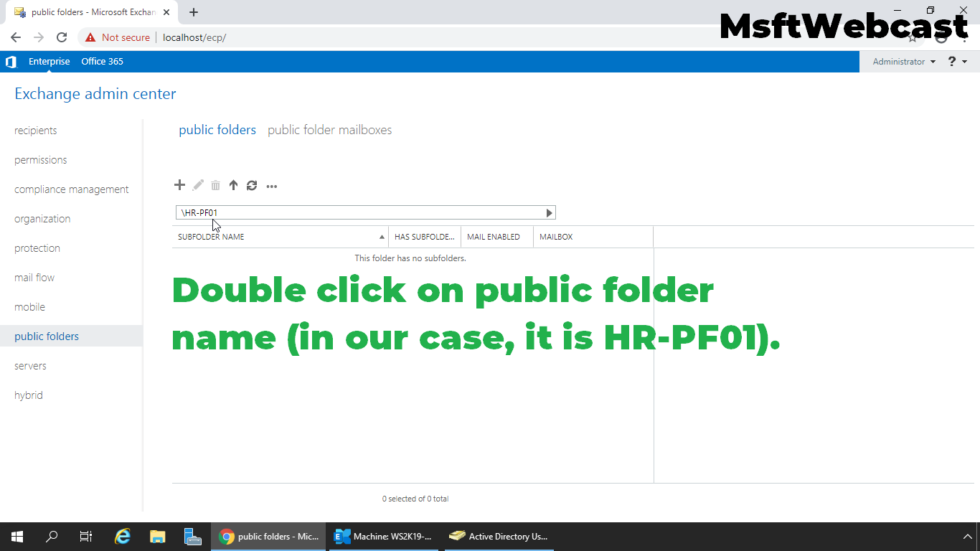Click the up arrow to go to parent folder
Viewport: 980px width, 551px height.
click(233, 185)
